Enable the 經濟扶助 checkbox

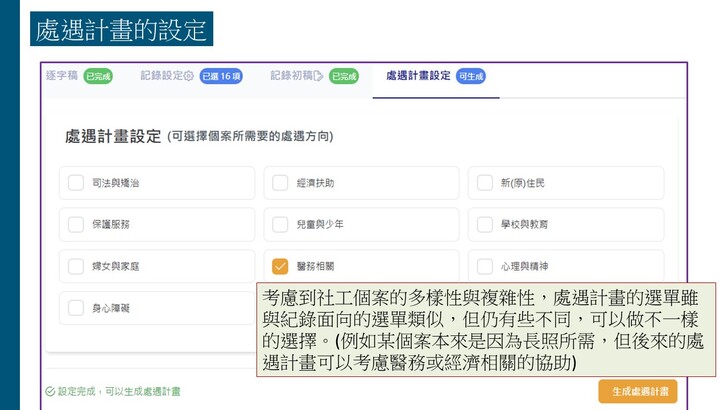click(x=280, y=183)
